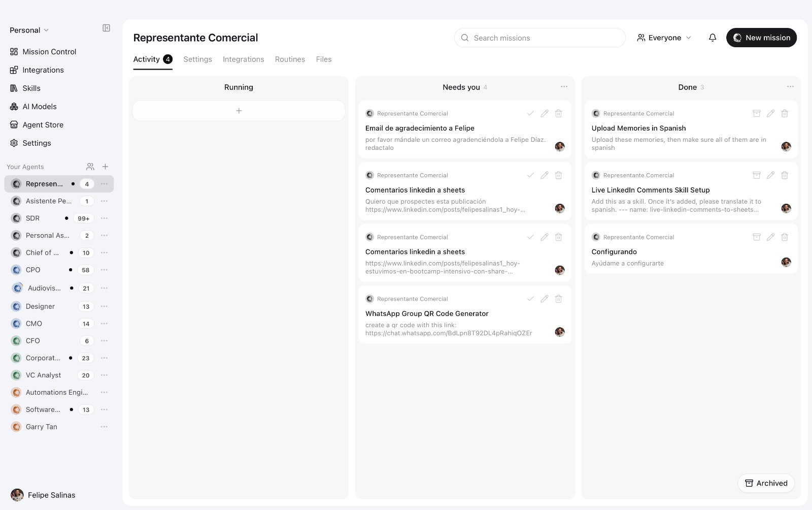The height and width of the screenshot is (510, 812).
Task: Edit Email de agradecimiento a Felipe card
Action: (x=545, y=113)
